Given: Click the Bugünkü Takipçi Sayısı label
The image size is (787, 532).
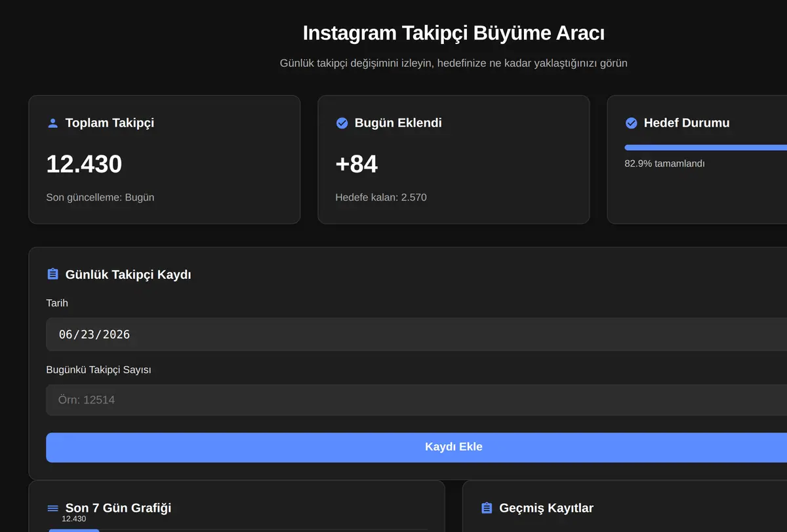Looking at the screenshot, I should [x=99, y=370].
